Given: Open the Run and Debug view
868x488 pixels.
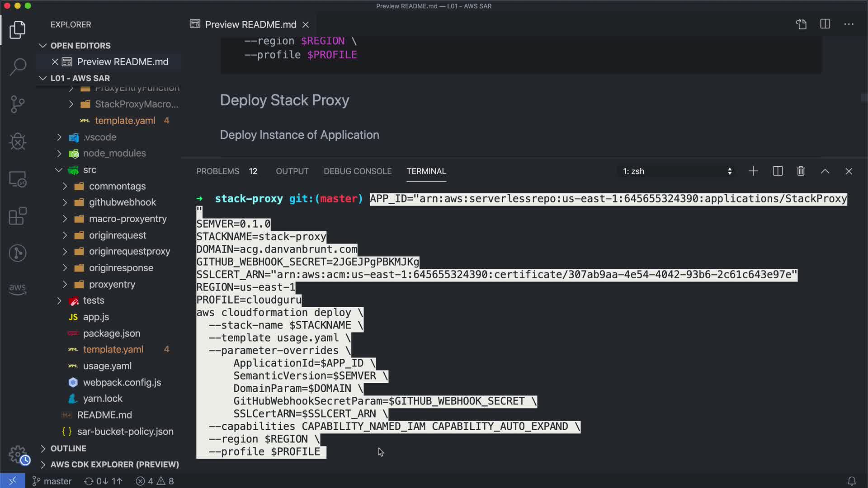Looking at the screenshot, I should point(18,141).
